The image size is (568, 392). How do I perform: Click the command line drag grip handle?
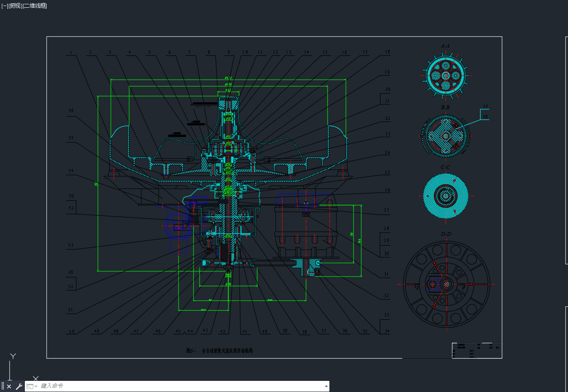[x=3, y=386]
